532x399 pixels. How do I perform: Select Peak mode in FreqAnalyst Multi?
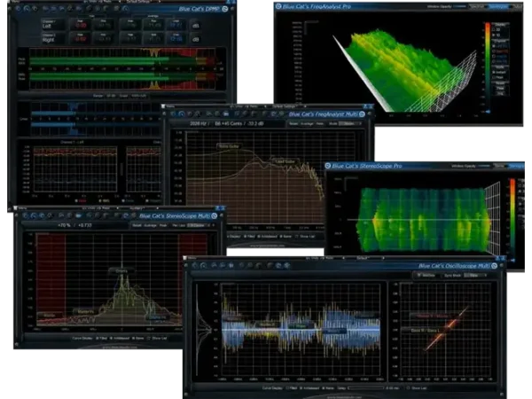[319, 124]
